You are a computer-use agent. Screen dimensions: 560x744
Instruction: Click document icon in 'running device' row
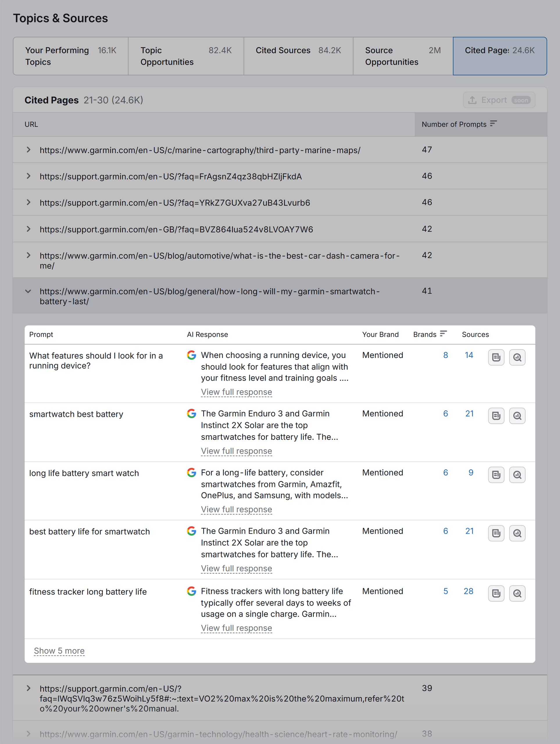pos(496,357)
